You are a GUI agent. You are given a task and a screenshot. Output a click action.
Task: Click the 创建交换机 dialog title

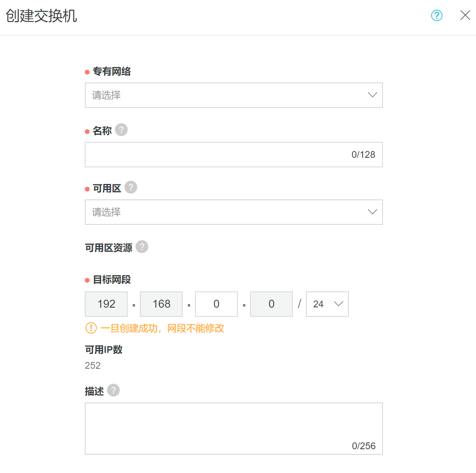41,16
